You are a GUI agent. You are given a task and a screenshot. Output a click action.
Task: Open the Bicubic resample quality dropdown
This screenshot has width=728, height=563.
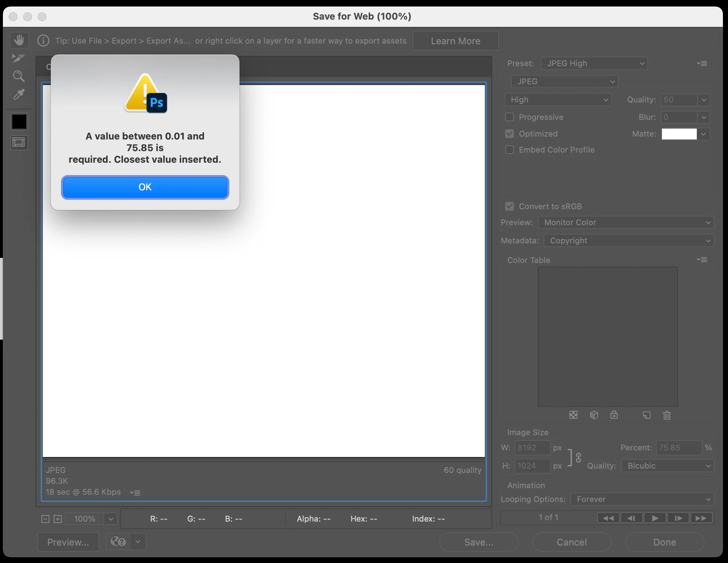[667, 466]
